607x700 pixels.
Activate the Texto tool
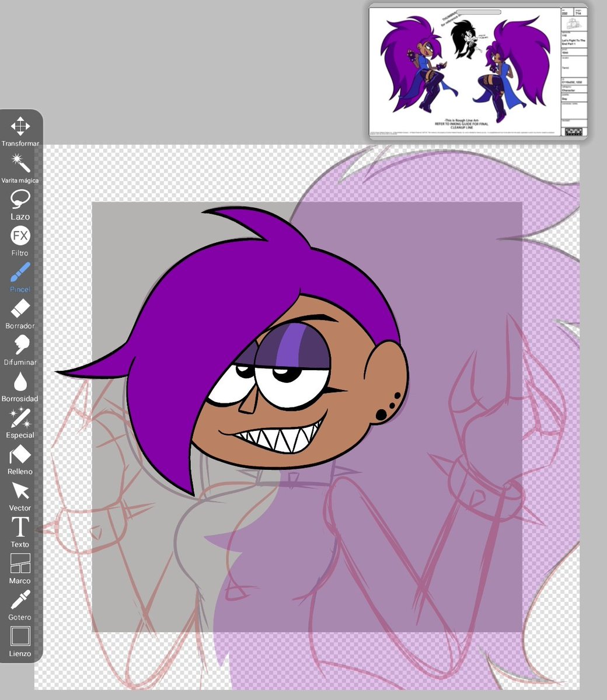20,532
